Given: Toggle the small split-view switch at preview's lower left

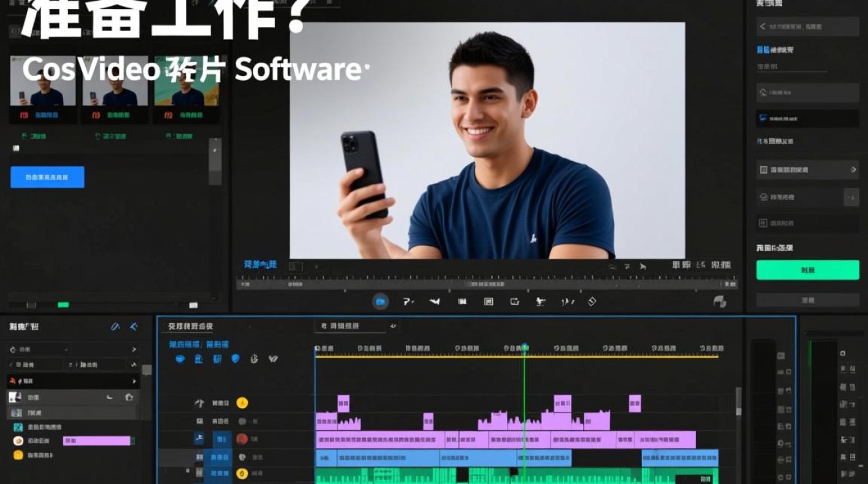Looking at the screenshot, I should 296,266.
